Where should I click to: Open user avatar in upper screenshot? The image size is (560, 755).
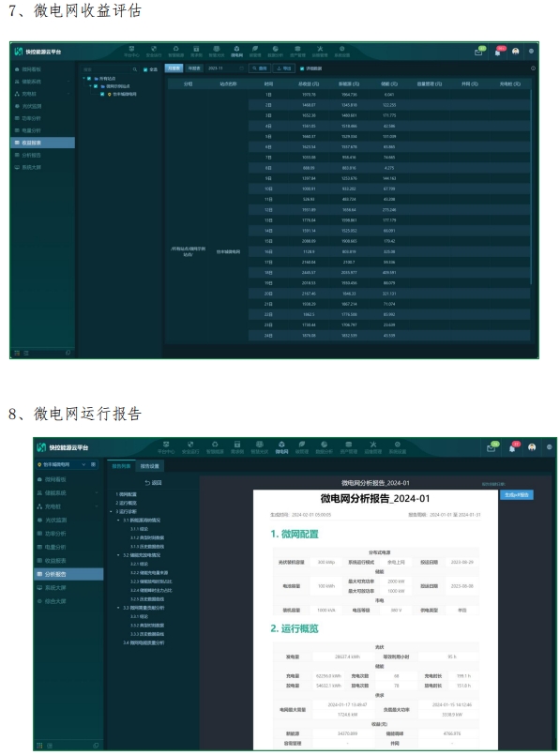pos(516,51)
